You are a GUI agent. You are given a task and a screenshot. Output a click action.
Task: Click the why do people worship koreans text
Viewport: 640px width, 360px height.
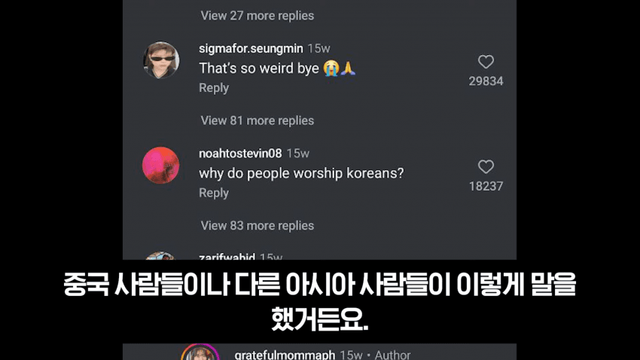pos(301,173)
